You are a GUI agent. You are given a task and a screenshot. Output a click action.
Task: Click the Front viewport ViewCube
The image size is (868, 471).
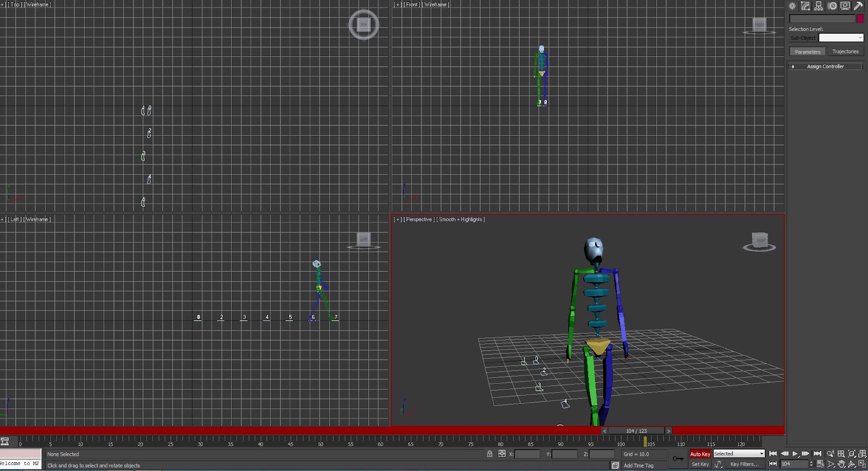point(759,24)
